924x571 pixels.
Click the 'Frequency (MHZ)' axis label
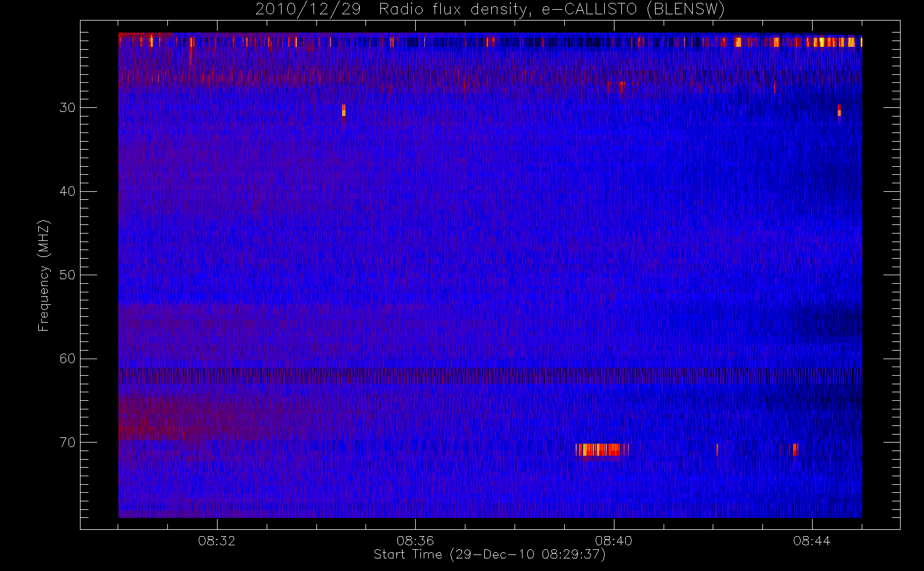coord(43,275)
